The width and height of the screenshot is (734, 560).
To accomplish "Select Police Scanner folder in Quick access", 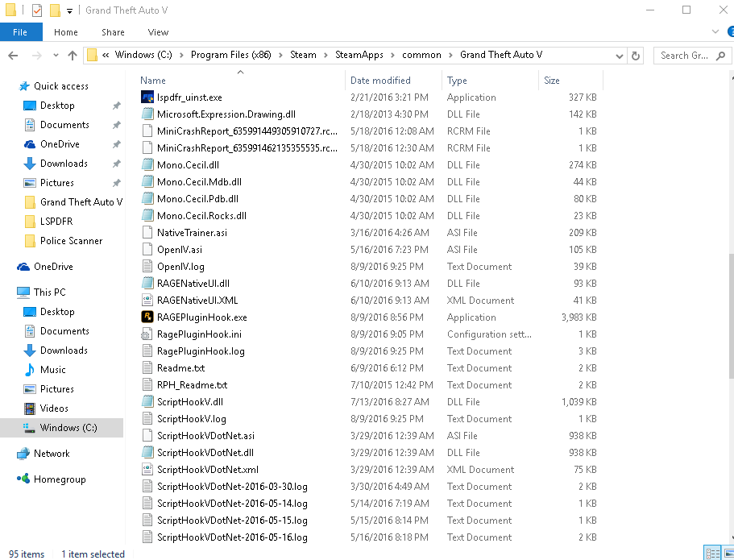I will click(71, 241).
